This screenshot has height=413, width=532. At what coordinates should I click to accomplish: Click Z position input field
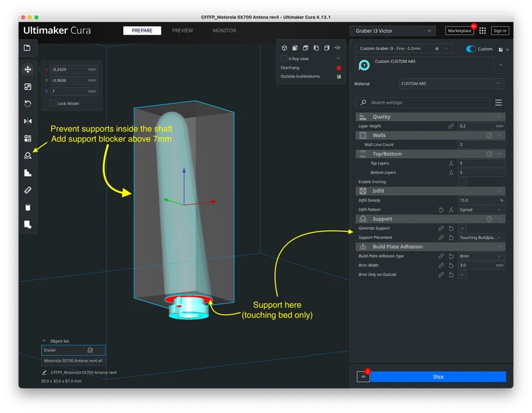(74, 91)
